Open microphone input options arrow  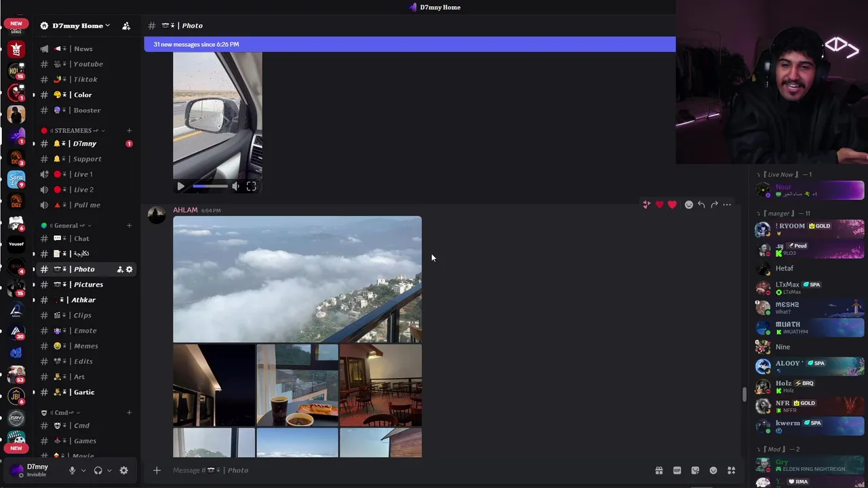83,470
